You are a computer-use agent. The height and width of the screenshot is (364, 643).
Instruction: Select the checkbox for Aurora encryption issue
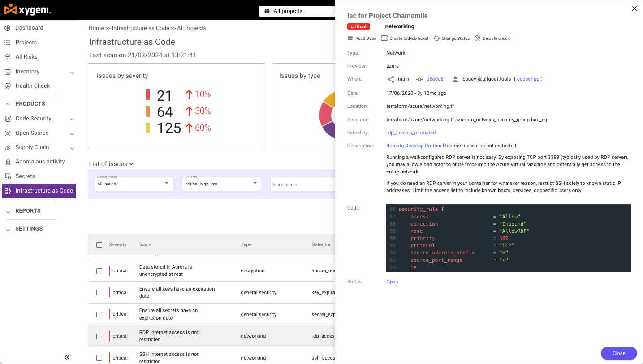pos(99,270)
